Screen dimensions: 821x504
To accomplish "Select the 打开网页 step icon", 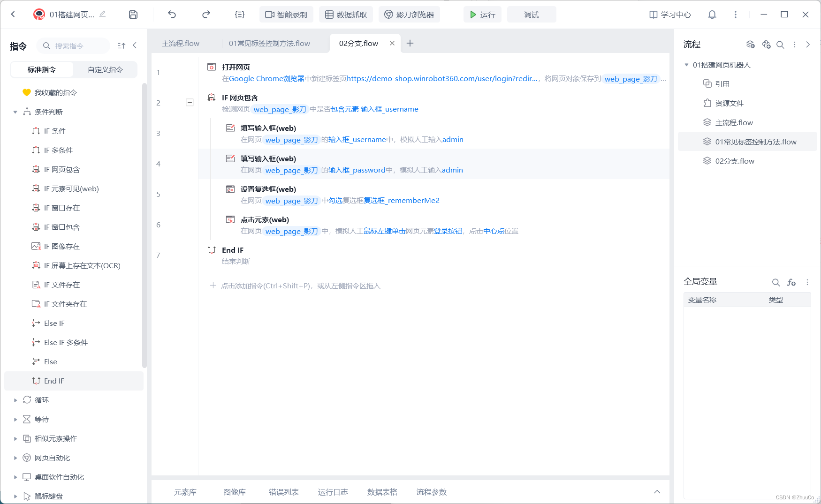I will point(212,67).
